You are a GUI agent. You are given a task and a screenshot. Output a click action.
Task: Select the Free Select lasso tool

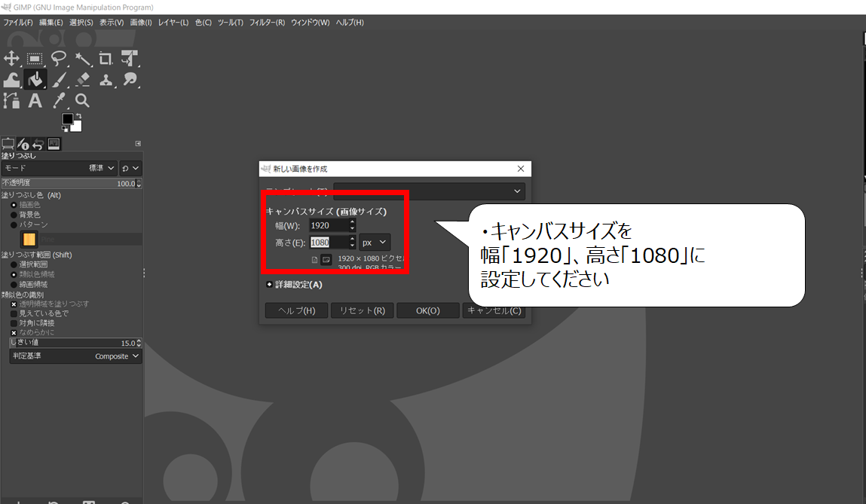59,59
